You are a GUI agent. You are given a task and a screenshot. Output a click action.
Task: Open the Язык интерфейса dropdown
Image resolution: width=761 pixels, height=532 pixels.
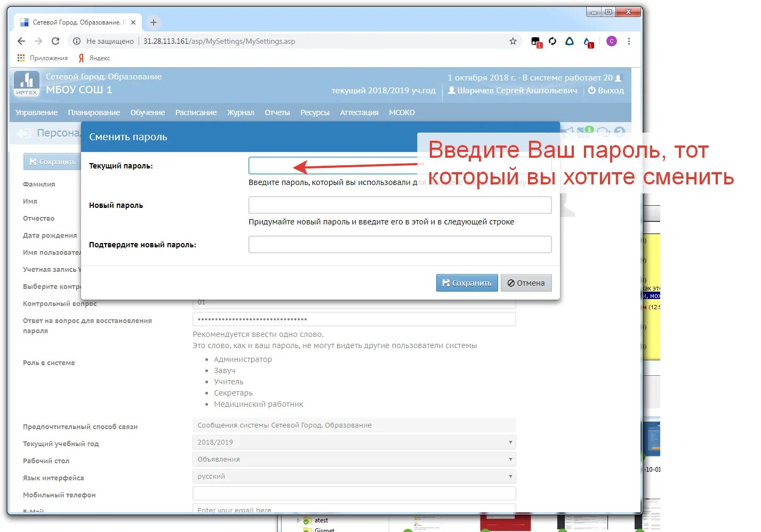tap(354, 477)
